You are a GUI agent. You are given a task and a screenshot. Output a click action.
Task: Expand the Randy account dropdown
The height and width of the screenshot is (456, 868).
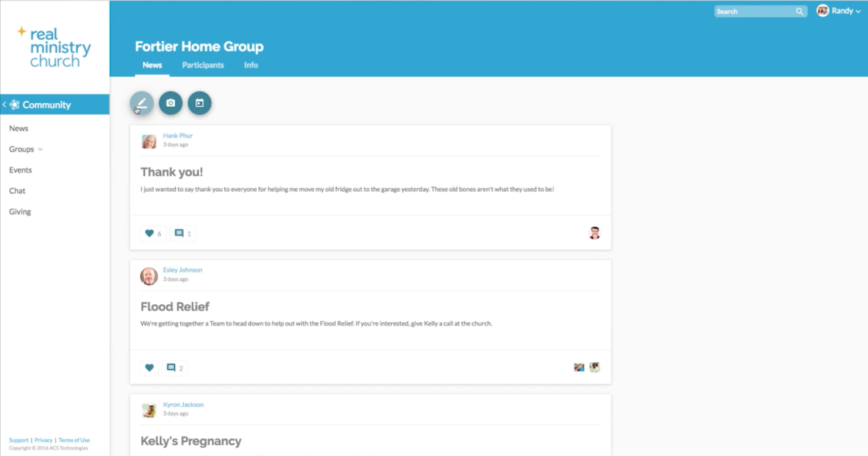[x=856, y=11]
